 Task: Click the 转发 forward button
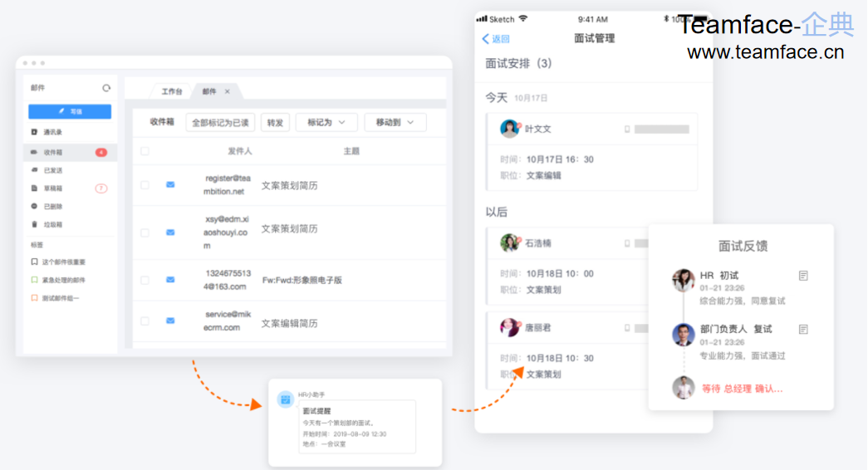coord(275,122)
